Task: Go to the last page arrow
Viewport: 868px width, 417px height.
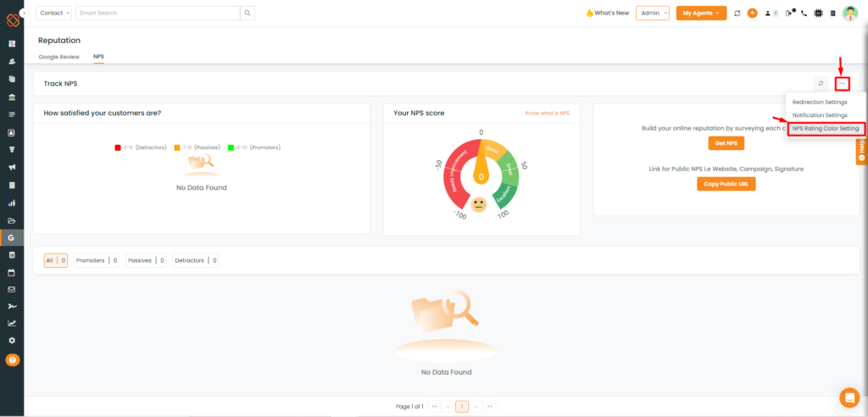Action: (490, 407)
